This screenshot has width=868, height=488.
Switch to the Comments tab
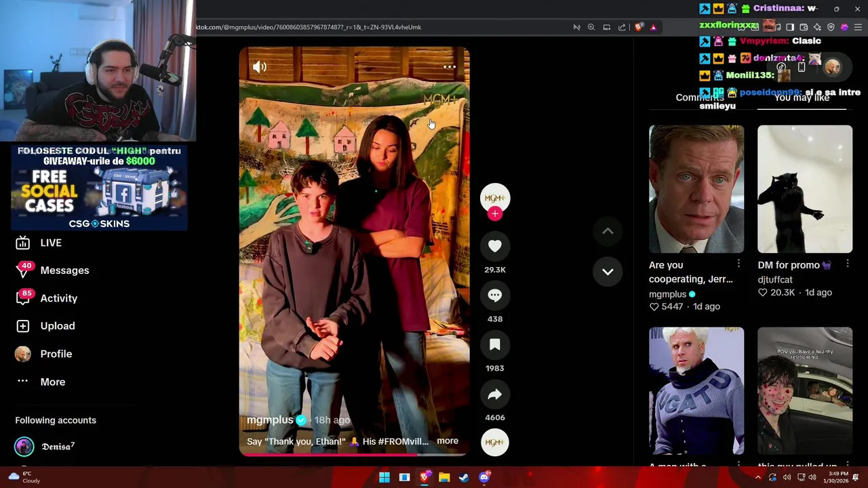click(700, 98)
